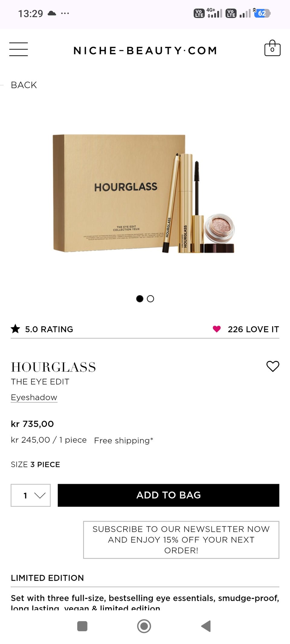The height and width of the screenshot is (644, 290).
Task: Expand the quantity selector chevron arrow
Action: point(40,496)
